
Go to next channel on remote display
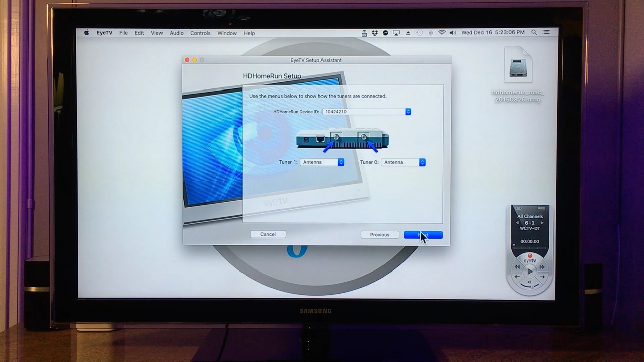click(x=542, y=223)
